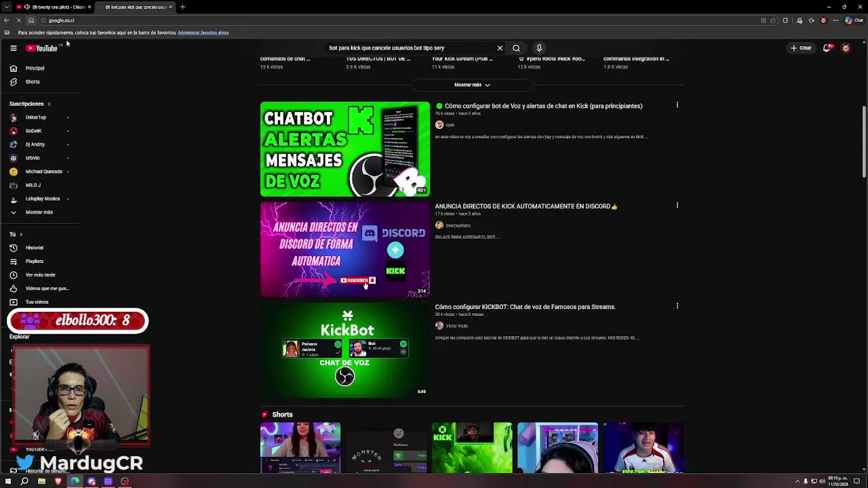Open YouTube notifications bell
Image resolution: width=868 pixels, height=488 pixels.
(x=827, y=48)
